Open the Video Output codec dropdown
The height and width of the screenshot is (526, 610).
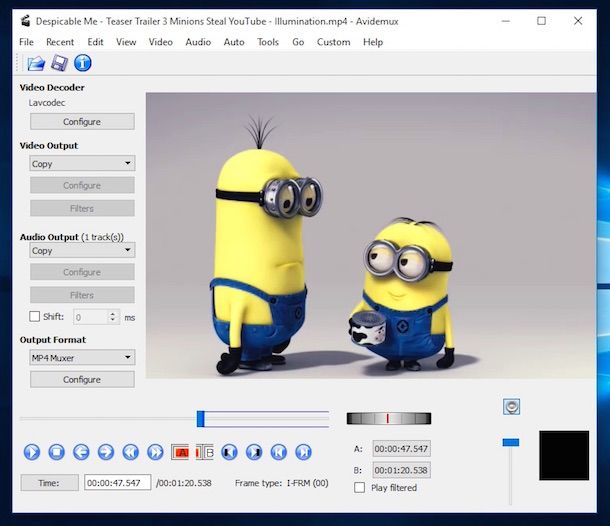82,163
